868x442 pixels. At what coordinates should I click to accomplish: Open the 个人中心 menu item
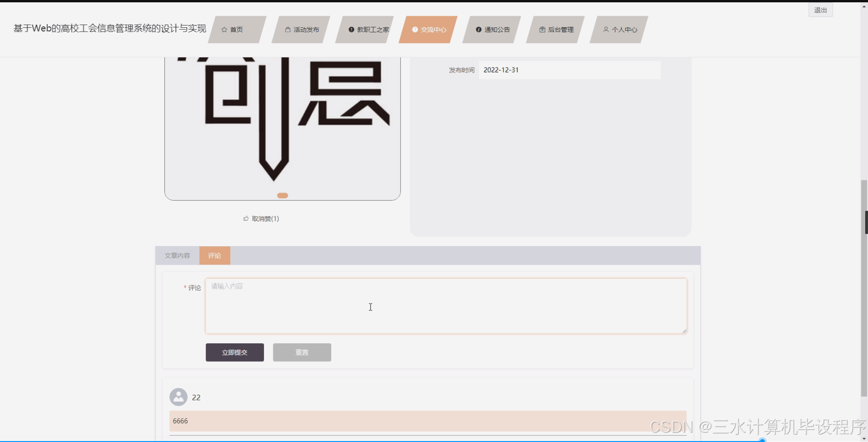point(619,30)
